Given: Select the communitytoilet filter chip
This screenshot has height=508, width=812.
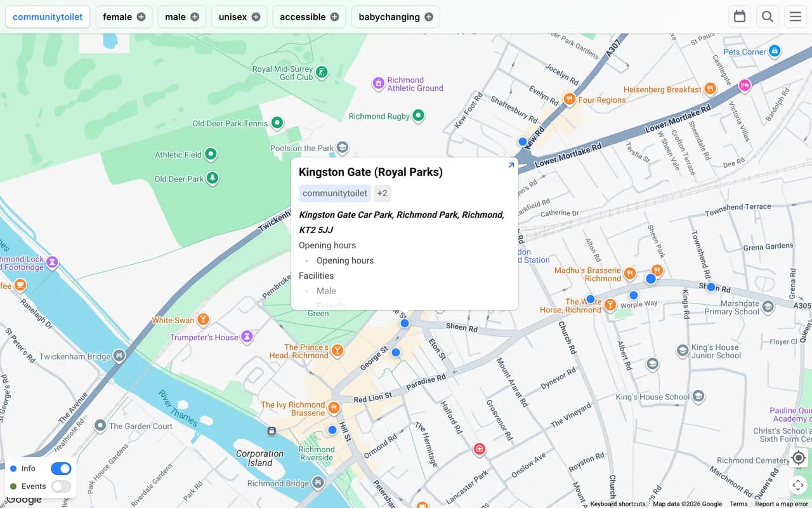Looking at the screenshot, I should (48, 17).
